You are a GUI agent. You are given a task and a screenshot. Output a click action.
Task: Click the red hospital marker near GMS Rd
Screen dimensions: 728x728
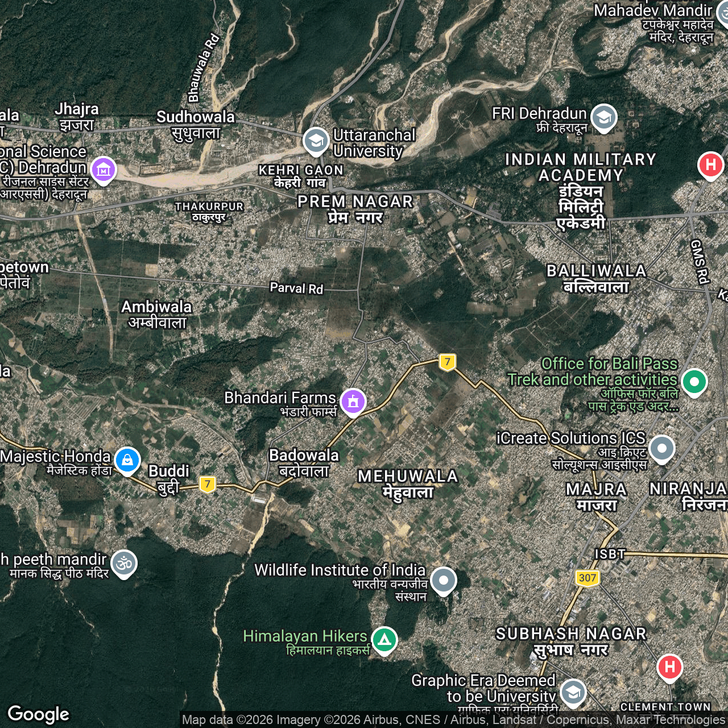[x=710, y=165]
